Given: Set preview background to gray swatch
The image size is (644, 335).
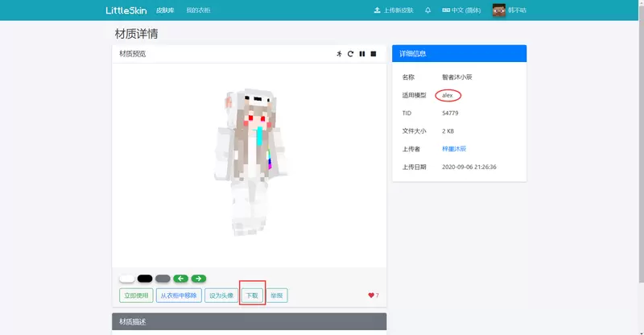Looking at the screenshot, I should pos(163,279).
